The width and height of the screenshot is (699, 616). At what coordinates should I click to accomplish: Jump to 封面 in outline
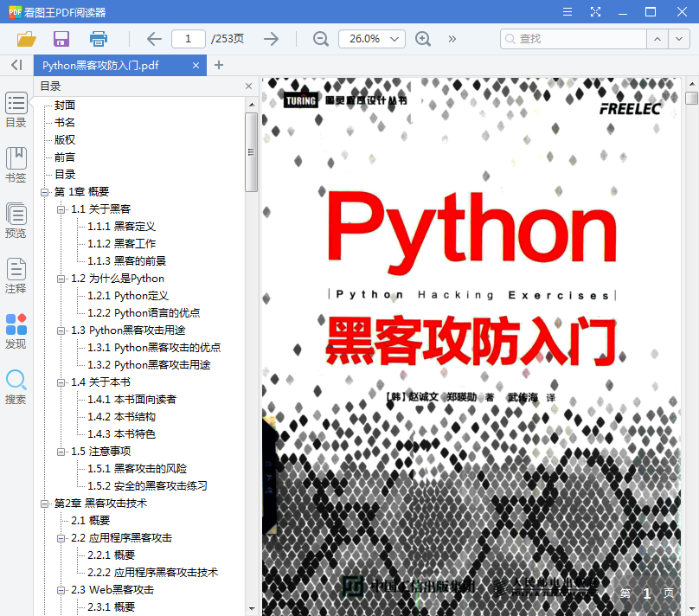pos(65,106)
